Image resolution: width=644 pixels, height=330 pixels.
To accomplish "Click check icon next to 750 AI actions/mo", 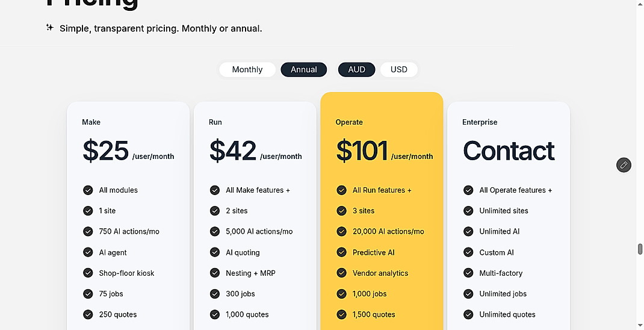I will point(88,231).
